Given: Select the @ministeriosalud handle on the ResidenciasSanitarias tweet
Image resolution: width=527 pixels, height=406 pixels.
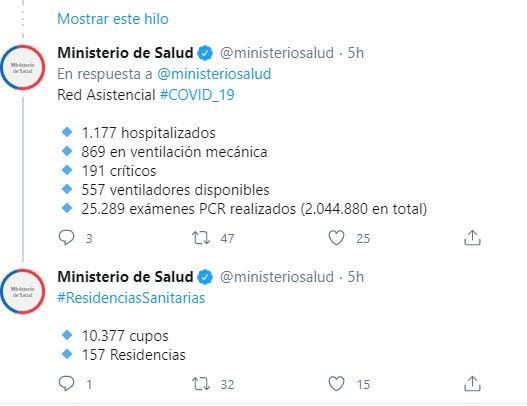Looking at the screenshot, I should click(277, 277).
